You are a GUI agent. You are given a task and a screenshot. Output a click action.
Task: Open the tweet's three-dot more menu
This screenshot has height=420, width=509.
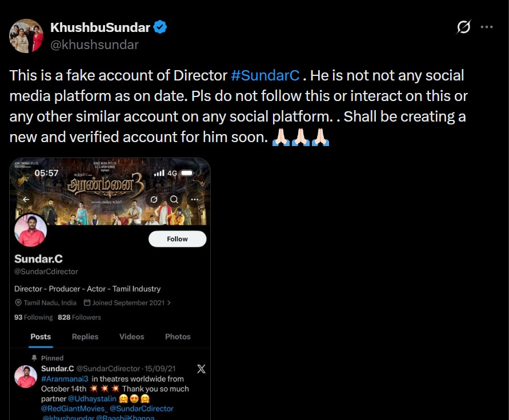486,27
